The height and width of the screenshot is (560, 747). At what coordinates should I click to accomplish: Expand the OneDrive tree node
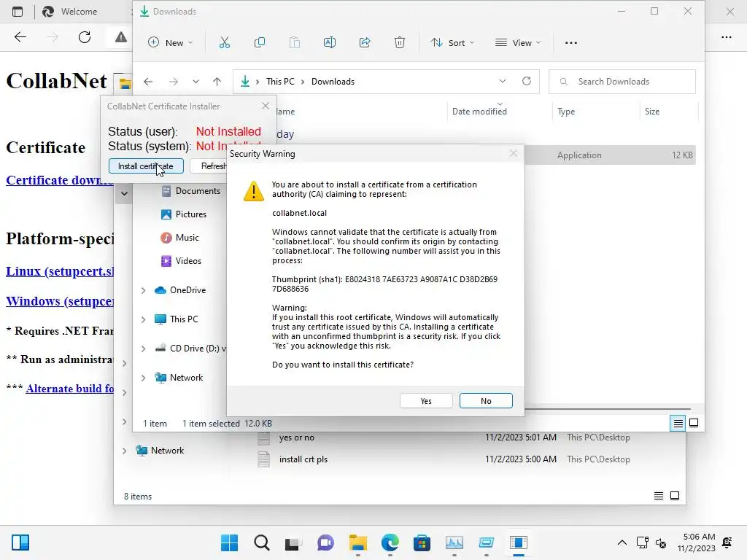(144, 290)
